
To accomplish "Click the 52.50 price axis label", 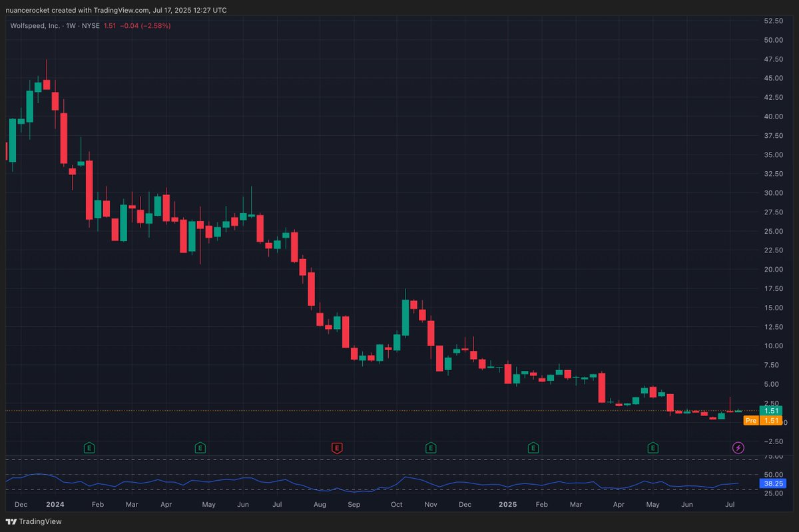I will pos(774,21).
